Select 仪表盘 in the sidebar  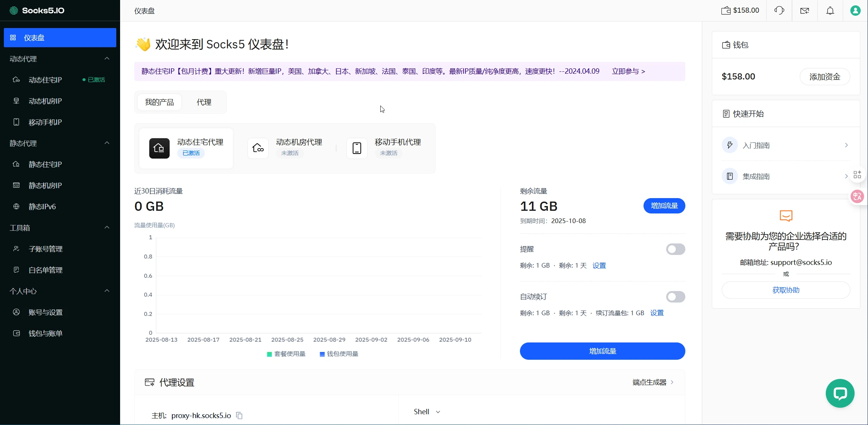click(x=60, y=38)
